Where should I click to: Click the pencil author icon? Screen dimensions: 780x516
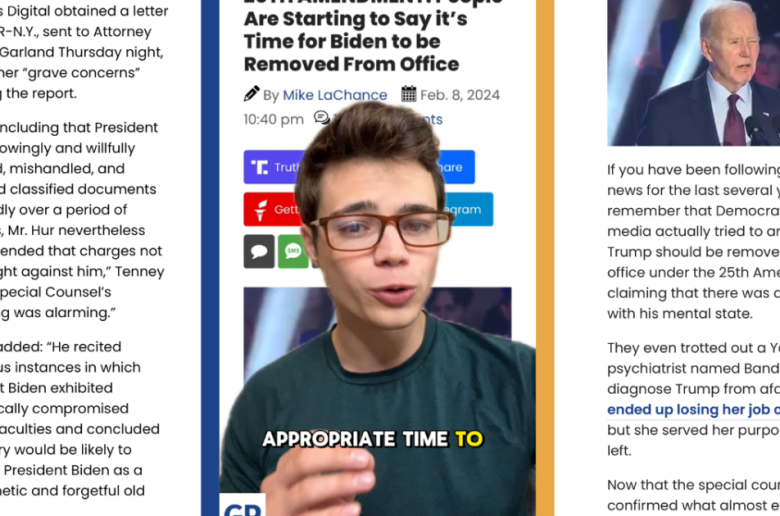pyautogui.click(x=252, y=94)
